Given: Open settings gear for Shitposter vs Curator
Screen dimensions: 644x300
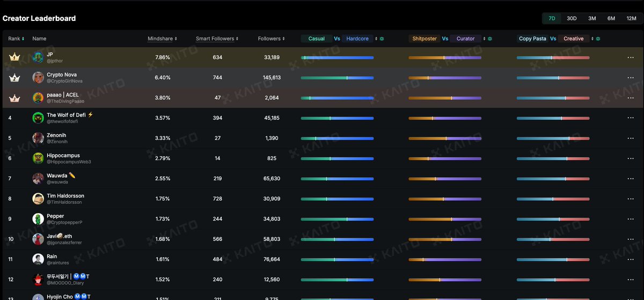Looking at the screenshot, I should (489, 39).
